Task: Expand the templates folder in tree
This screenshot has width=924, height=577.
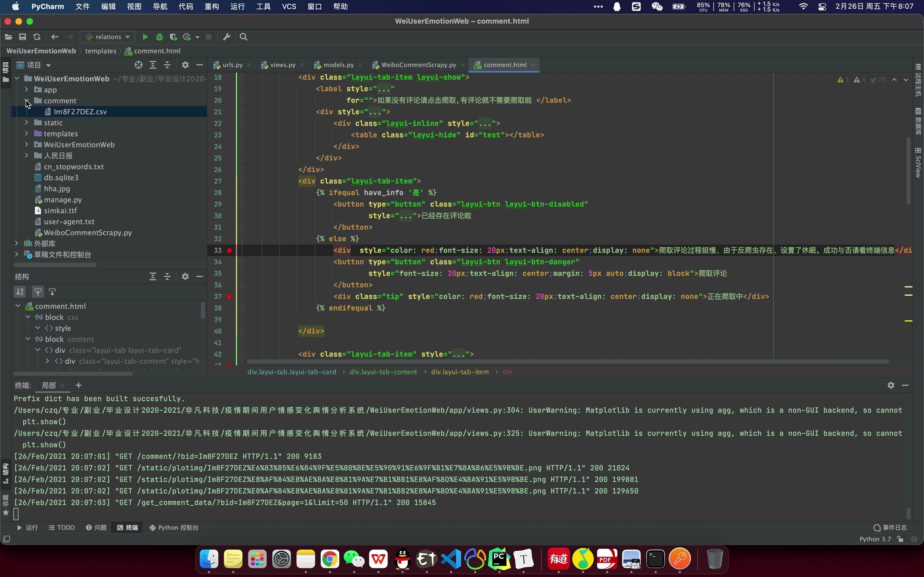Action: 26,134
